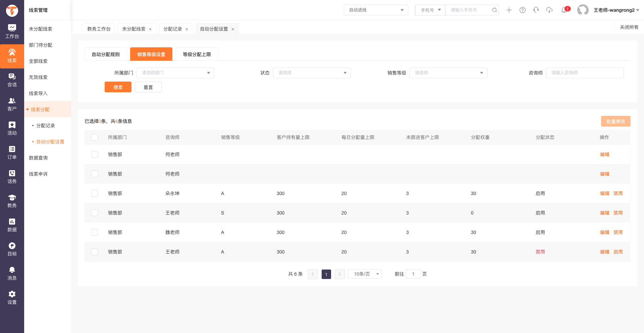Open the 话务 call sidebar icon

click(x=12, y=177)
